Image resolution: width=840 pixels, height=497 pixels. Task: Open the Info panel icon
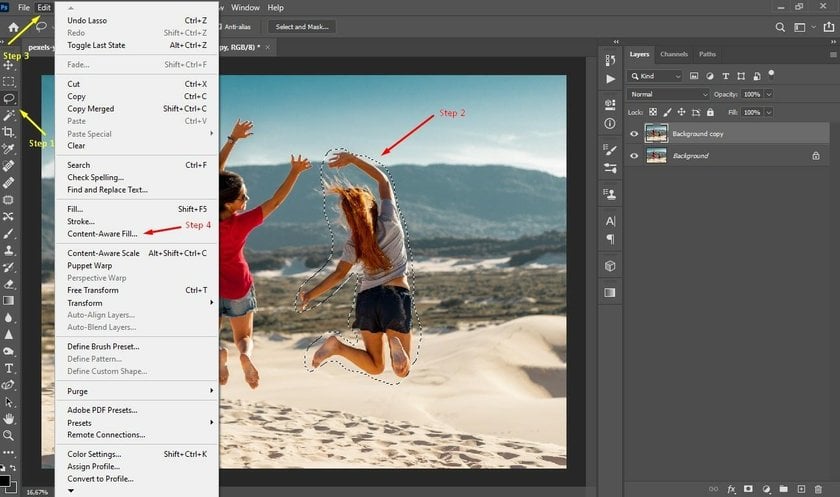(x=610, y=124)
